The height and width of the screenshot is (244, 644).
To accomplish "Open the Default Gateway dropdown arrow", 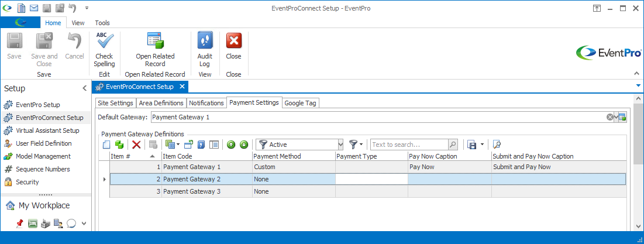I will point(616,118).
